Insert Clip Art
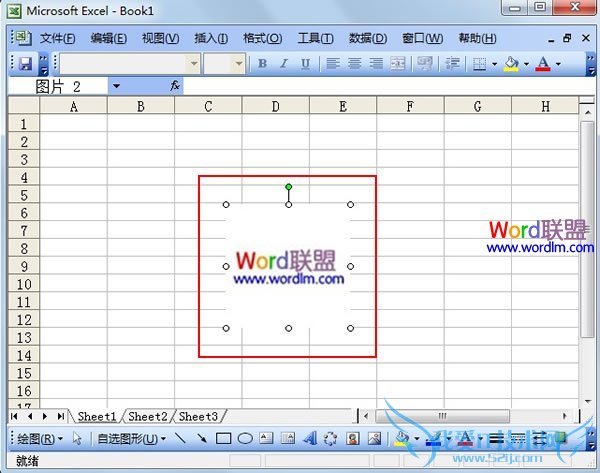This screenshot has height=473, width=600. pyautogui.click(x=352, y=439)
